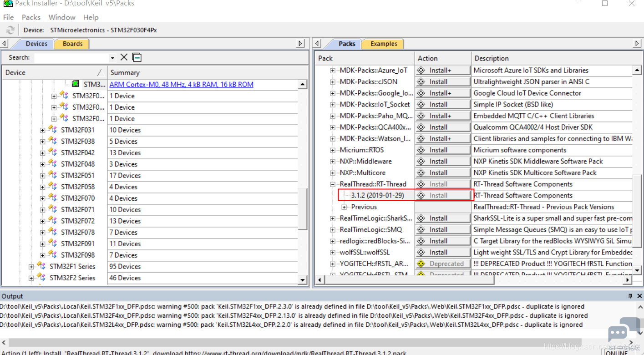Screen dimensions: 644x355
Task: Install the MDK-Packs::Azure_IoT pack
Action: coord(443,71)
